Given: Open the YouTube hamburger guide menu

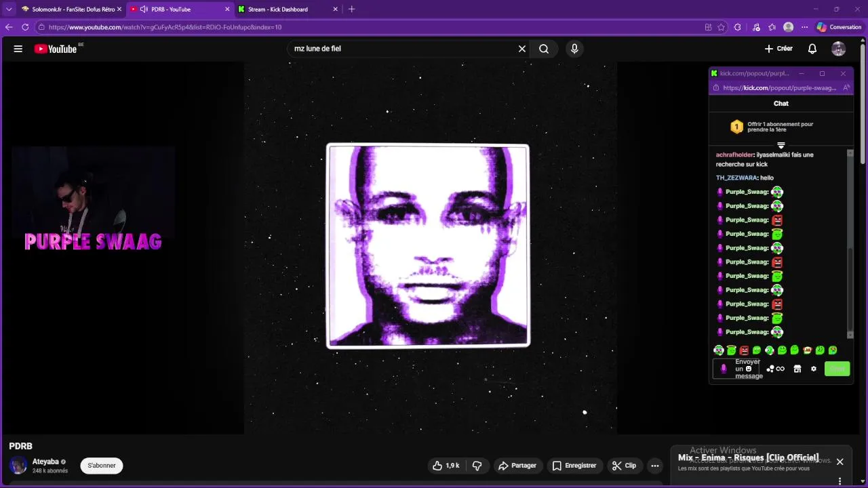Looking at the screenshot, I should point(18,49).
